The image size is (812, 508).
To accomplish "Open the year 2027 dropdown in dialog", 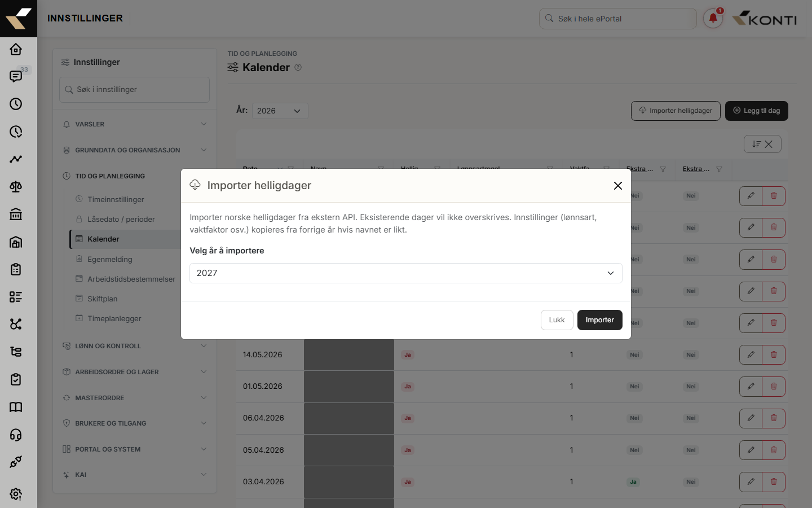I will [x=406, y=273].
